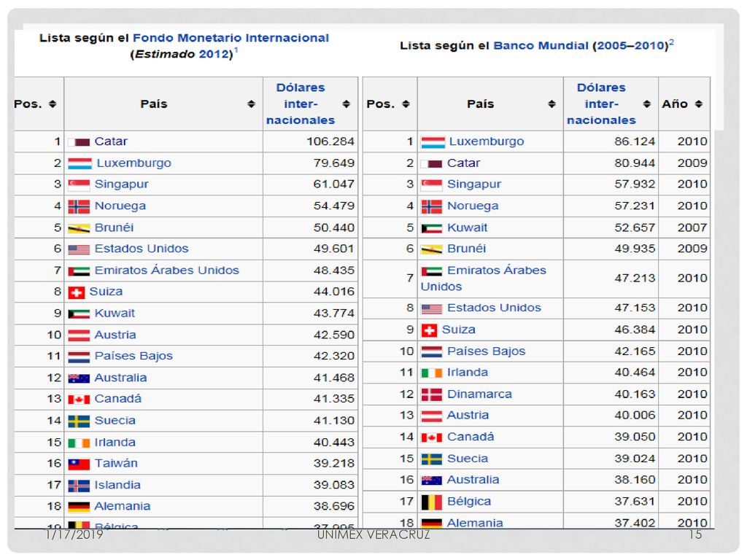This screenshot has width=747, height=560.
Task: Click the 2012 link in the IMF title
Action: coord(214,54)
